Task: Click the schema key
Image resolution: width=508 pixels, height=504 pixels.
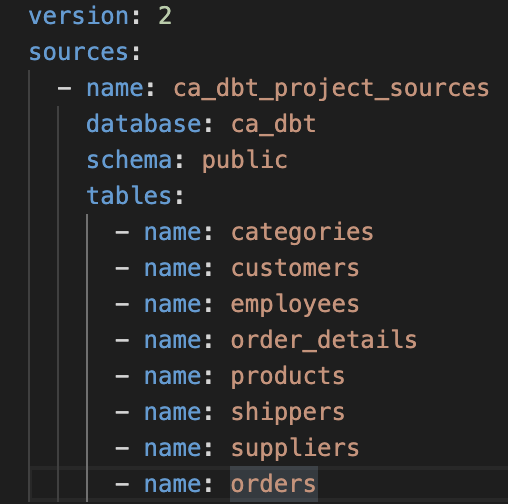Action: (x=129, y=160)
